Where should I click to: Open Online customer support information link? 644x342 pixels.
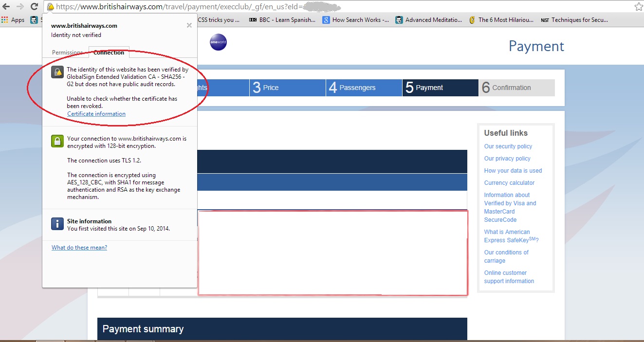pyautogui.click(x=509, y=277)
